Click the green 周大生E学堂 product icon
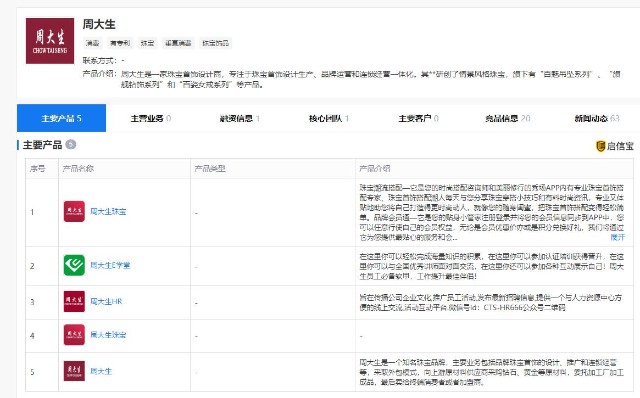The height and width of the screenshot is (398, 640). (x=74, y=265)
